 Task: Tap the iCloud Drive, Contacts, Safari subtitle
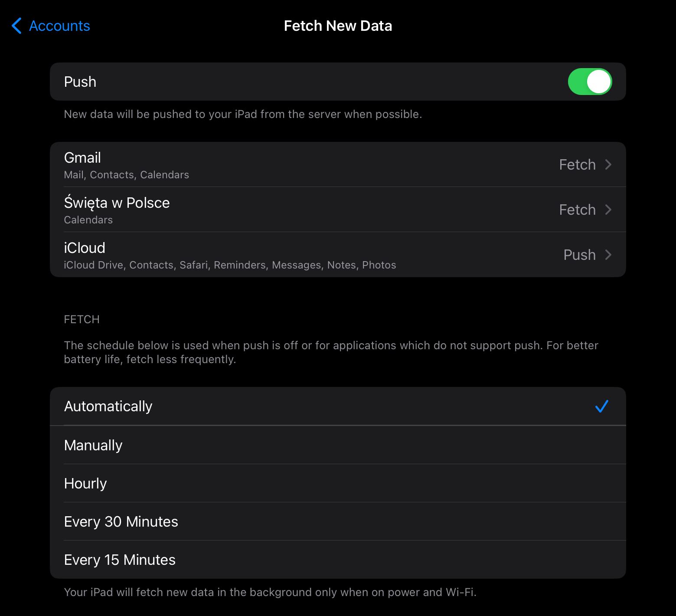coord(230,265)
